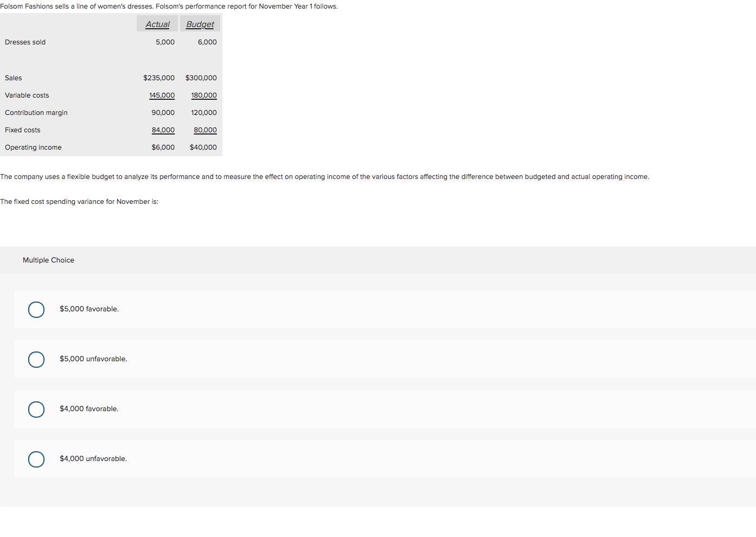Click the fixed cost spending variance question text
Screen dimensions: 756x537
pos(79,201)
